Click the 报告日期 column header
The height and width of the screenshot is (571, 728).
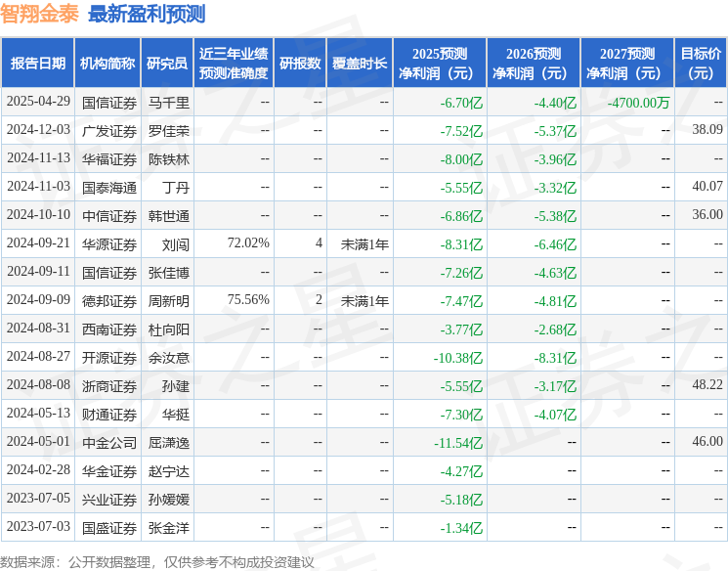coord(37,63)
